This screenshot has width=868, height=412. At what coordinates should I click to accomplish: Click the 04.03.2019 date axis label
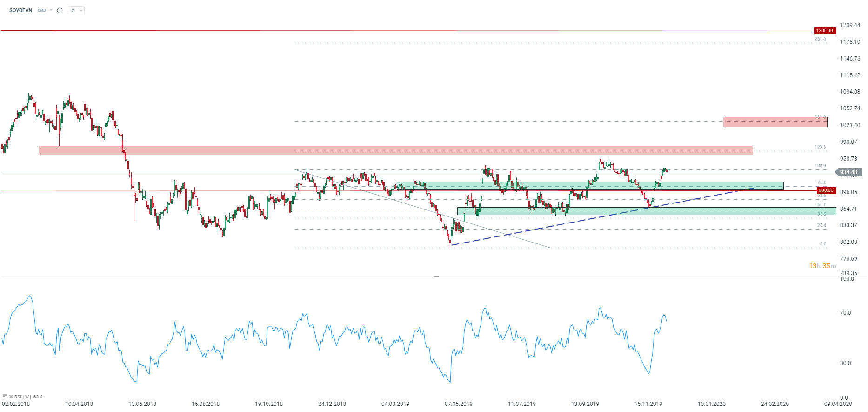(x=395, y=404)
